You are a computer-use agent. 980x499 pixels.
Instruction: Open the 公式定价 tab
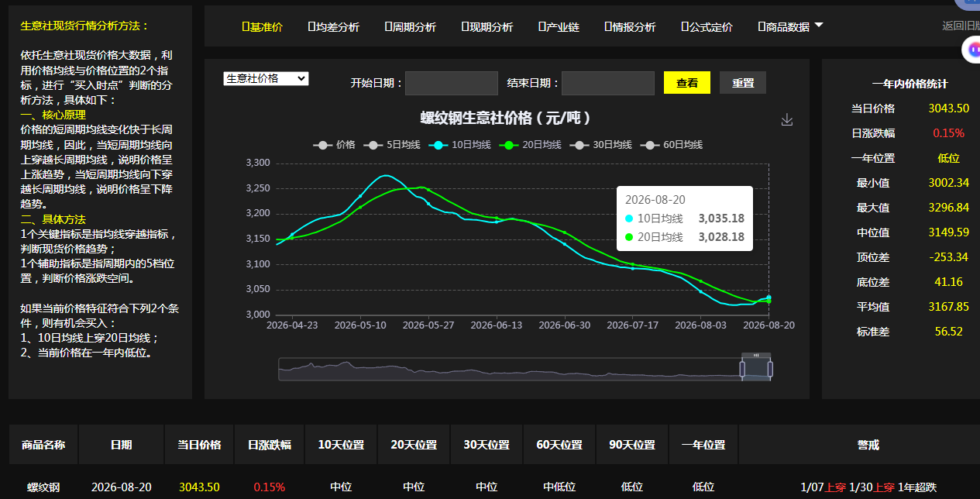point(707,26)
